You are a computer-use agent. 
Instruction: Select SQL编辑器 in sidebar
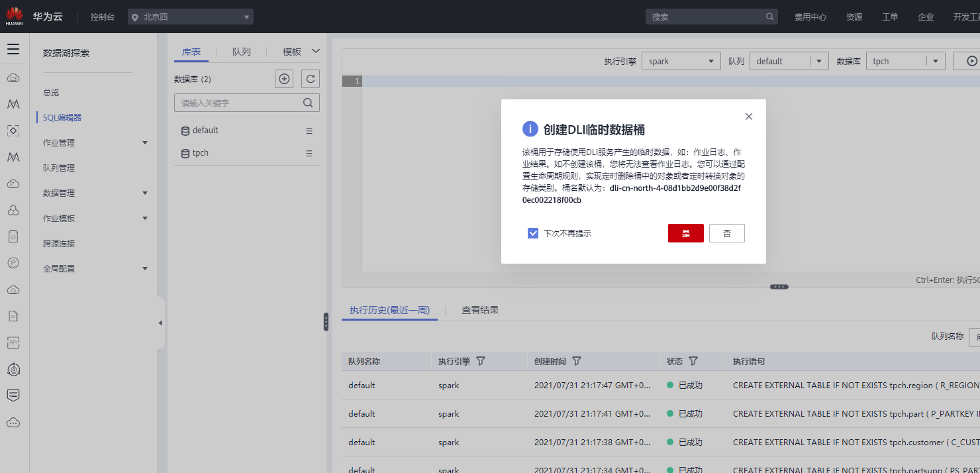pyautogui.click(x=62, y=118)
